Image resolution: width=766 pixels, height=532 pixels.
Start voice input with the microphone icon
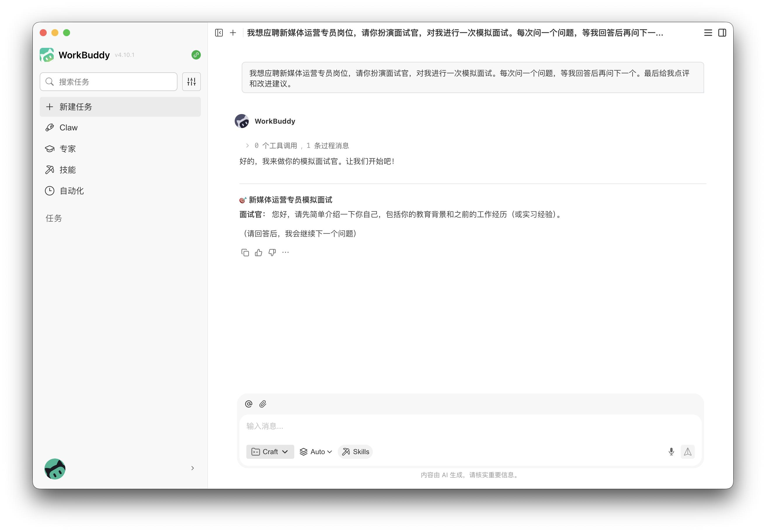click(x=671, y=452)
